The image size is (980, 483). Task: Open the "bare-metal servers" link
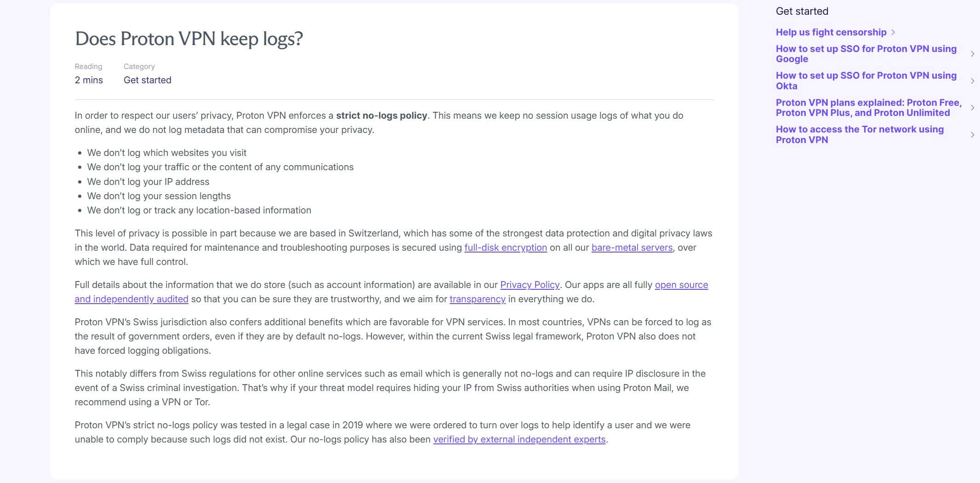tap(631, 247)
